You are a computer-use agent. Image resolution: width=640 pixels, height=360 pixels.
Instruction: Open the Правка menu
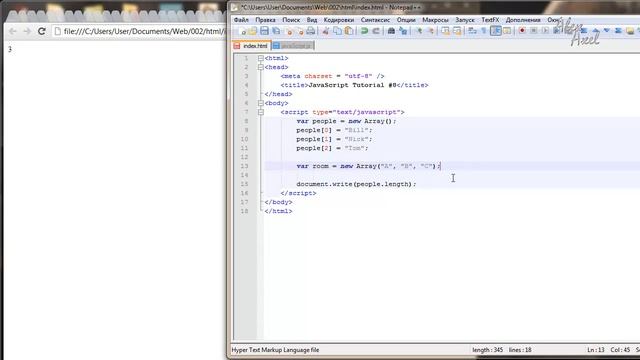[265, 20]
